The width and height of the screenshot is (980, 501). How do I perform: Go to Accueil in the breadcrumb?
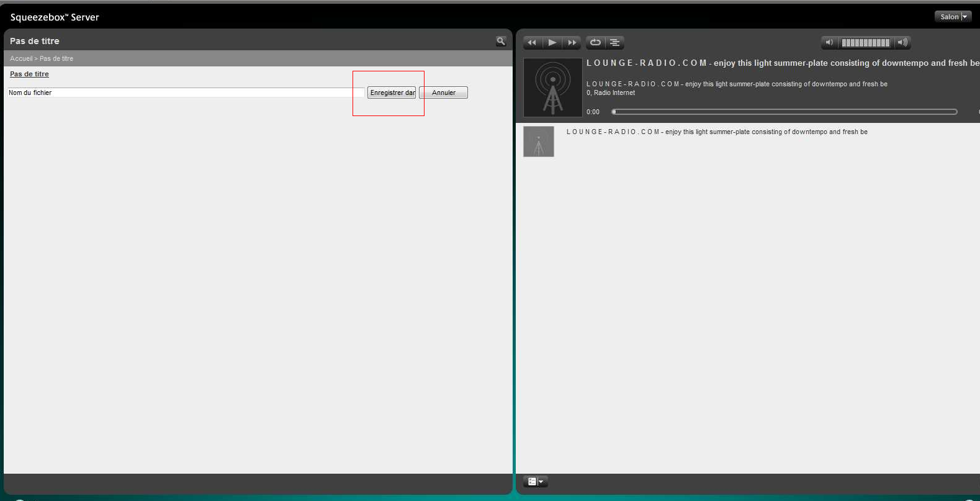coord(21,58)
